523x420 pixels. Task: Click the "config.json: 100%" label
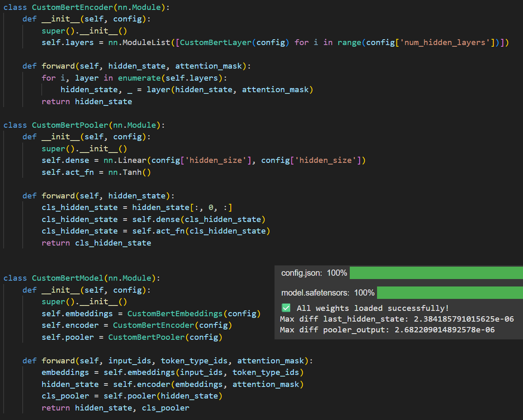pyautogui.click(x=314, y=273)
